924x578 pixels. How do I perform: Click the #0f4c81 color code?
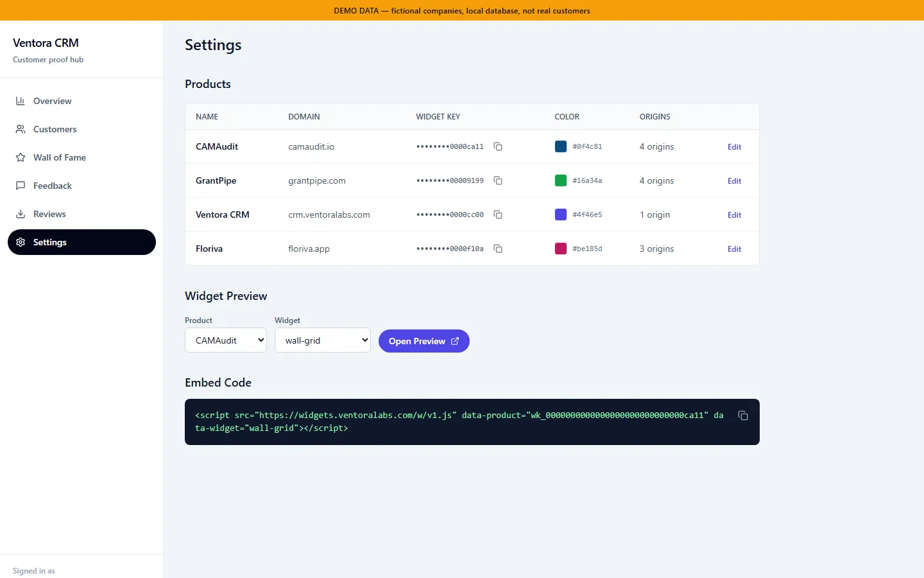[587, 146]
